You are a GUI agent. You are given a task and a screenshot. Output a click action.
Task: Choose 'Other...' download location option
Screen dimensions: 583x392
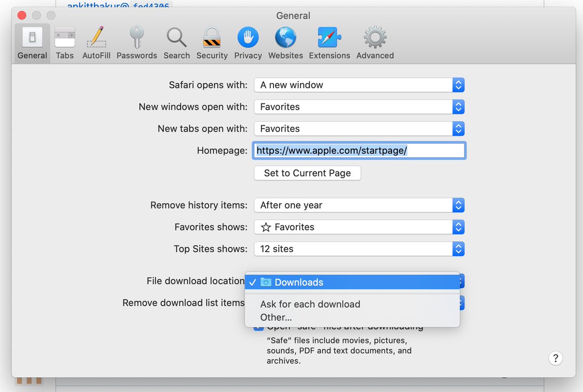(x=352, y=317)
